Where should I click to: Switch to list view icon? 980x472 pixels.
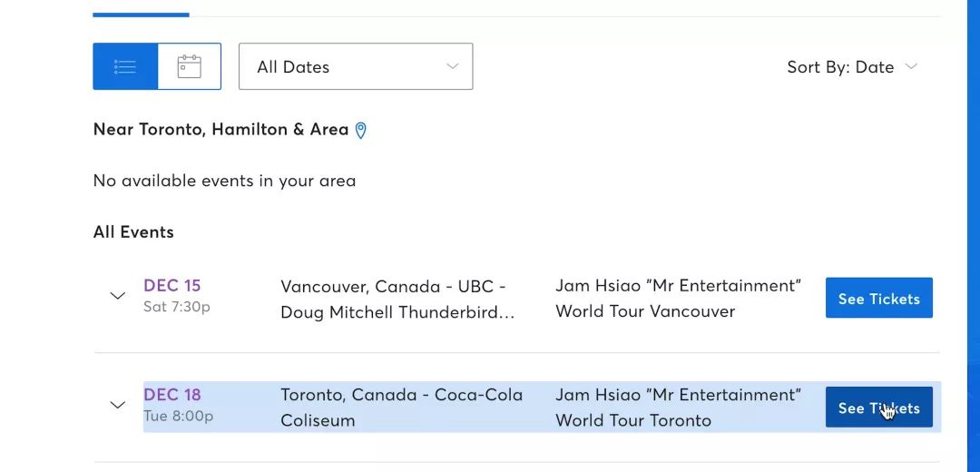tap(125, 66)
